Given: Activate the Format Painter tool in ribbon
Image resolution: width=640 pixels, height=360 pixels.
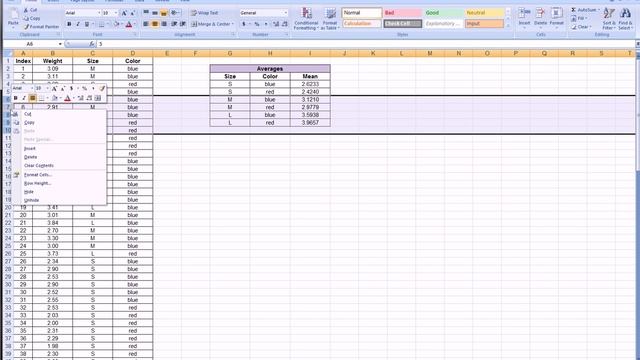Looking at the screenshot, I should [x=41, y=27].
